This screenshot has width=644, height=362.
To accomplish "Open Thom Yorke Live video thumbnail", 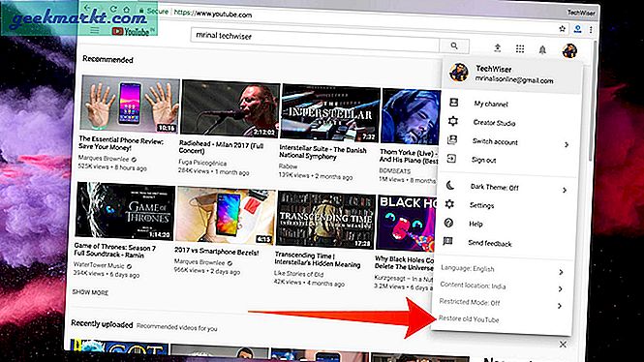I will tap(410, 116).
